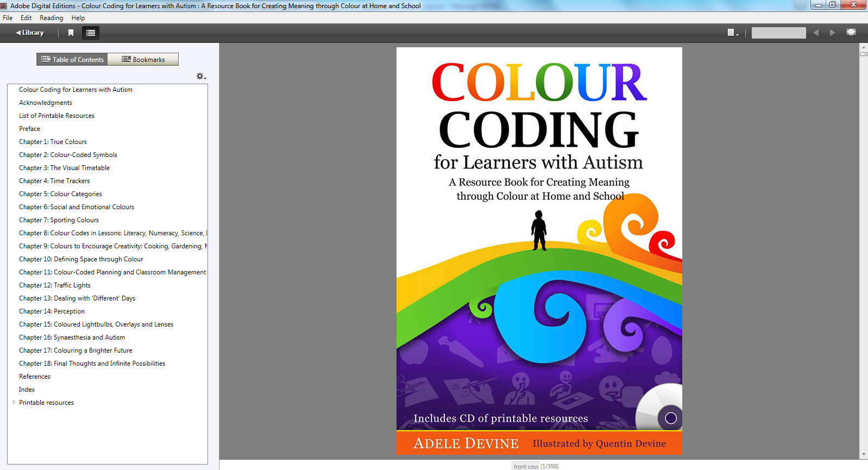
Task: Expand the Printable resources tree item
Action: click(14, 403)
